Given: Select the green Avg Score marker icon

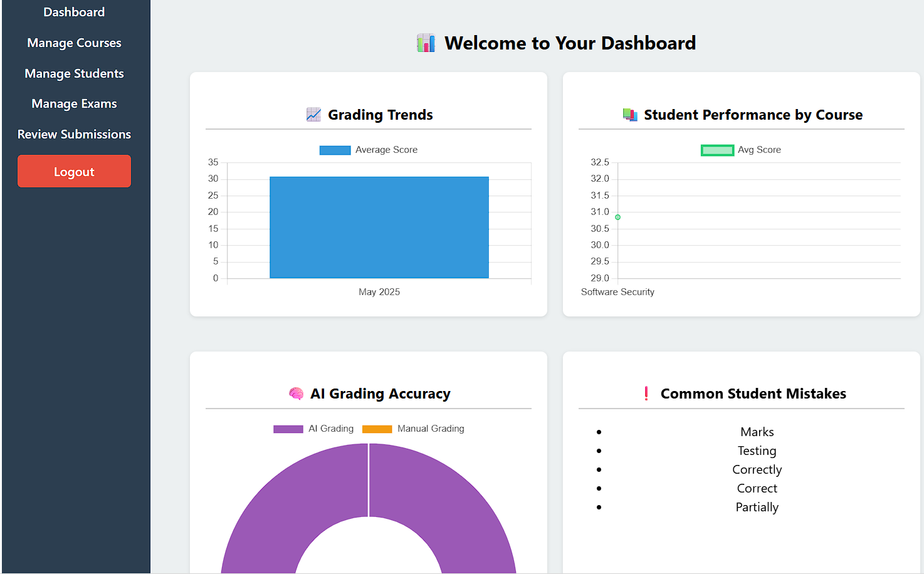Looking at the screenshot, I should pos(717,150).
